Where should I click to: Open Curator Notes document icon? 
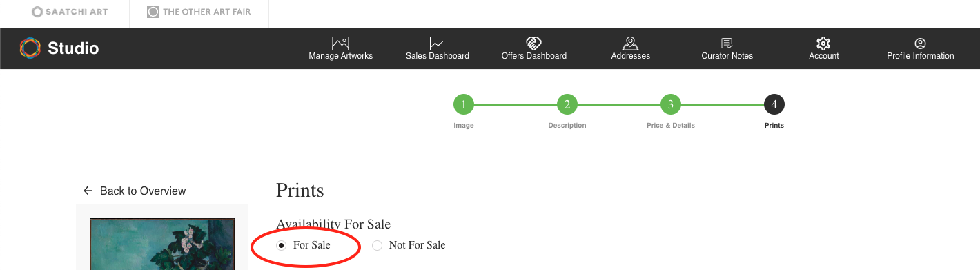click(x=727, y=43)
